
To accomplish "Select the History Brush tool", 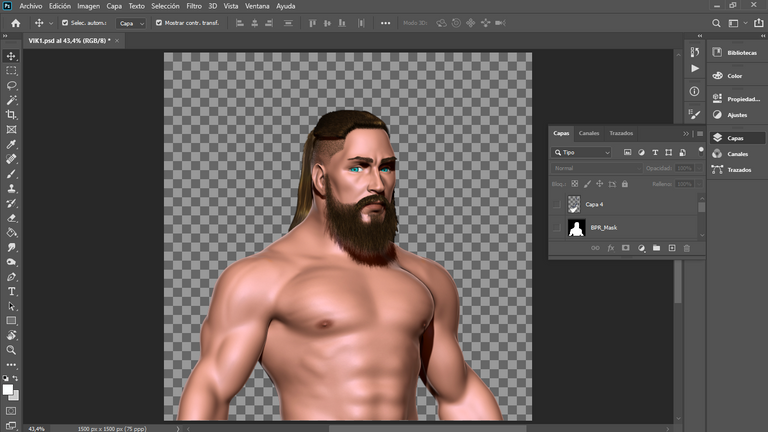I will 11,203.
